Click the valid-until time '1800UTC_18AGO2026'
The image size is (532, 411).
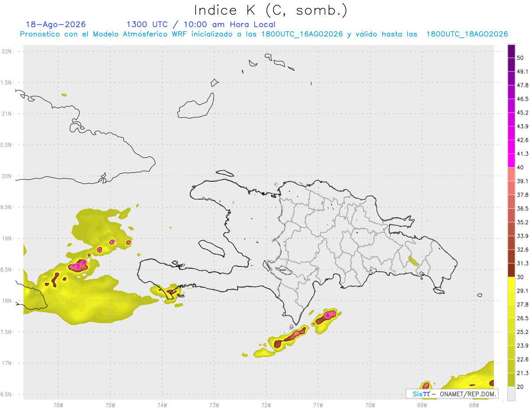[467, 34]
